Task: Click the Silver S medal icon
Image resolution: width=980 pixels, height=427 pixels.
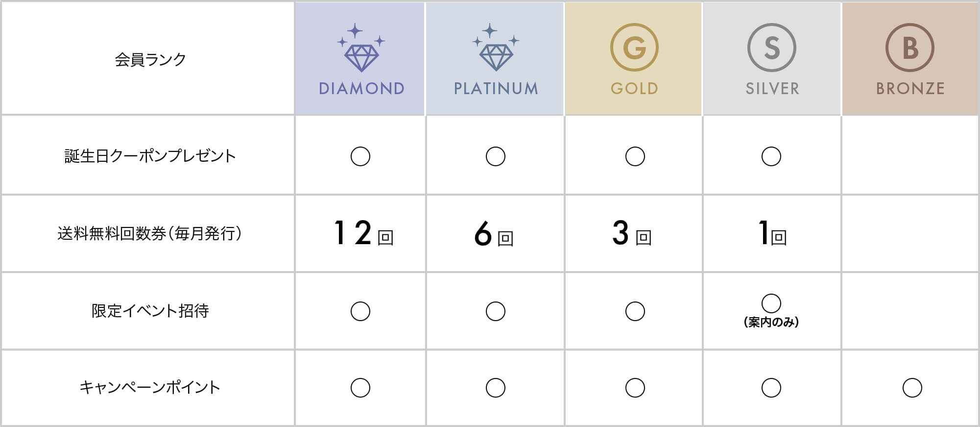Action: (x=772, y=48)
